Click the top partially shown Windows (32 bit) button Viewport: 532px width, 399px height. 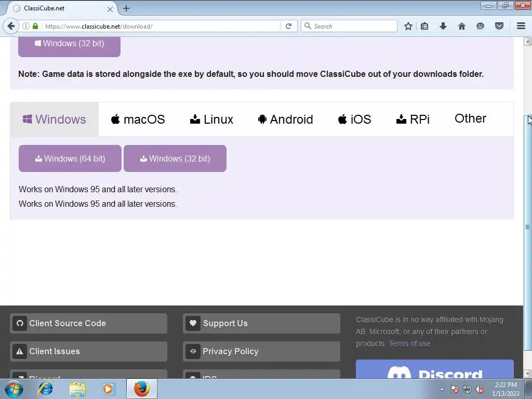click(69, 46)
